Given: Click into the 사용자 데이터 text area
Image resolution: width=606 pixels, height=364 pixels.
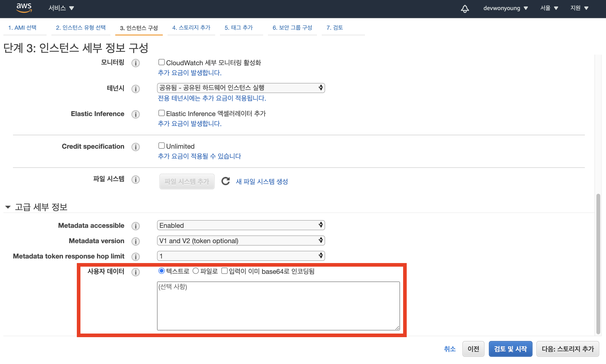Looking at the screenshot, I should (x=278, y=306).
